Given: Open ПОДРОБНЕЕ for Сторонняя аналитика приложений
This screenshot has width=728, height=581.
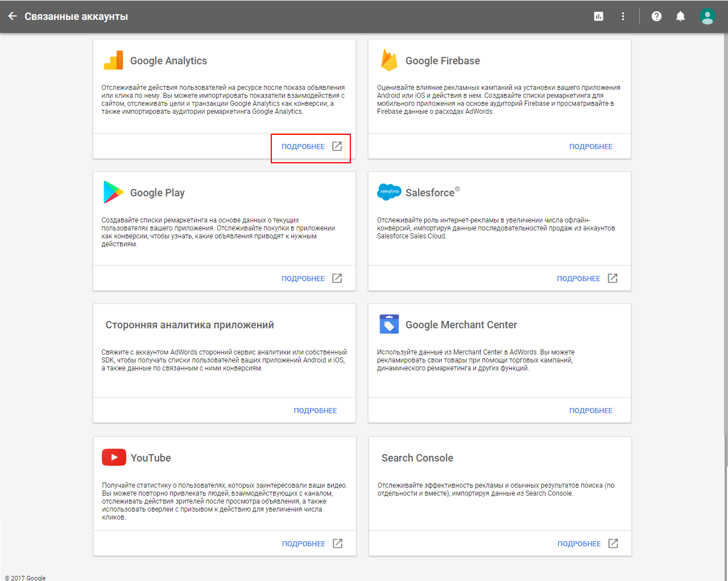Looking at the screenshot, I should [315, 411].
